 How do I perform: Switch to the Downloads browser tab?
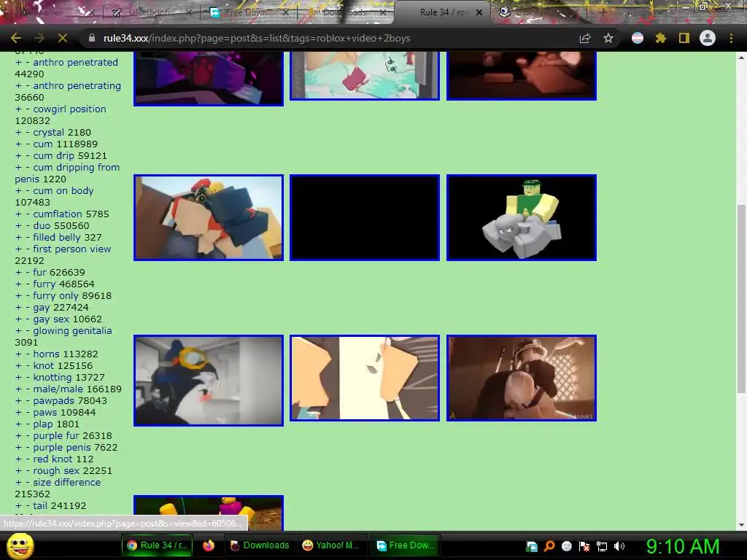coord(344,12)
